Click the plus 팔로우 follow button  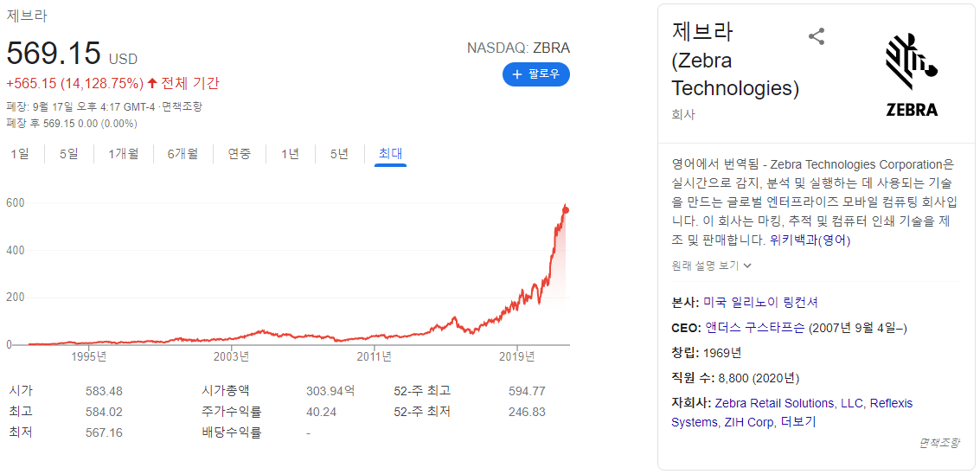point(535,74)
